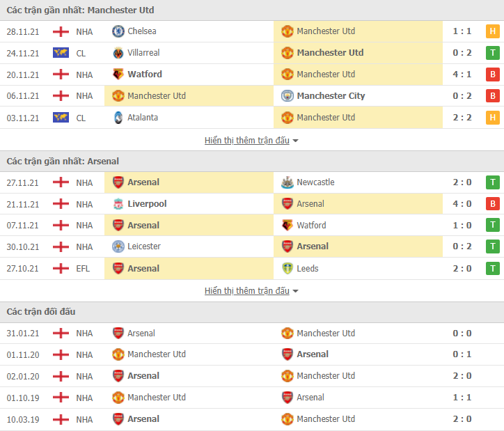Click England flag for EFL Leeds match
This screenshot has width=504, height=431.
point(61,268)
